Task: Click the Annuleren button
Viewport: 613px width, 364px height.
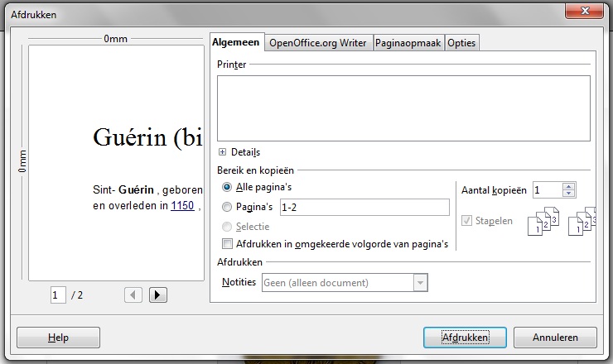Action: coord(555,338)
